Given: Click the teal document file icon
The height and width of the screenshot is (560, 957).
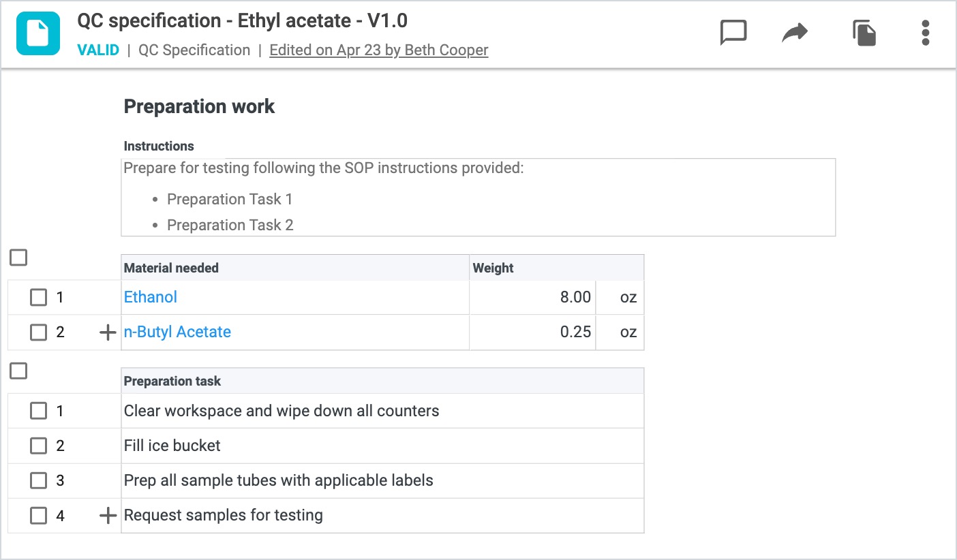Looking at the screenshot, I should 38,33.
